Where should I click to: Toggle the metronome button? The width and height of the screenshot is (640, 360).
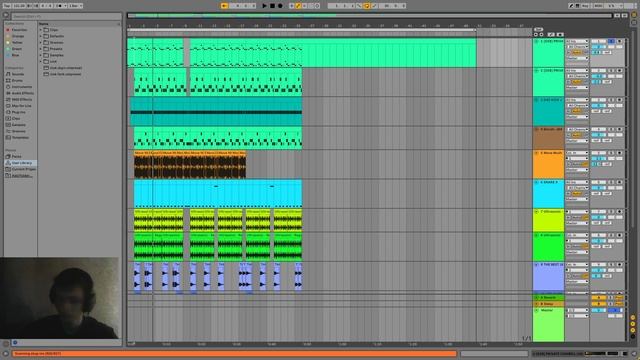coord(60,6)
